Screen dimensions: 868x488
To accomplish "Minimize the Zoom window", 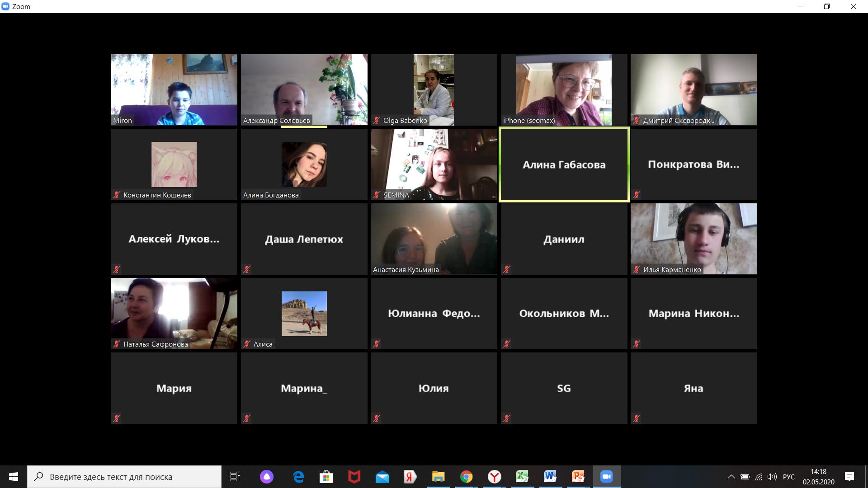I will pos(801,6).
